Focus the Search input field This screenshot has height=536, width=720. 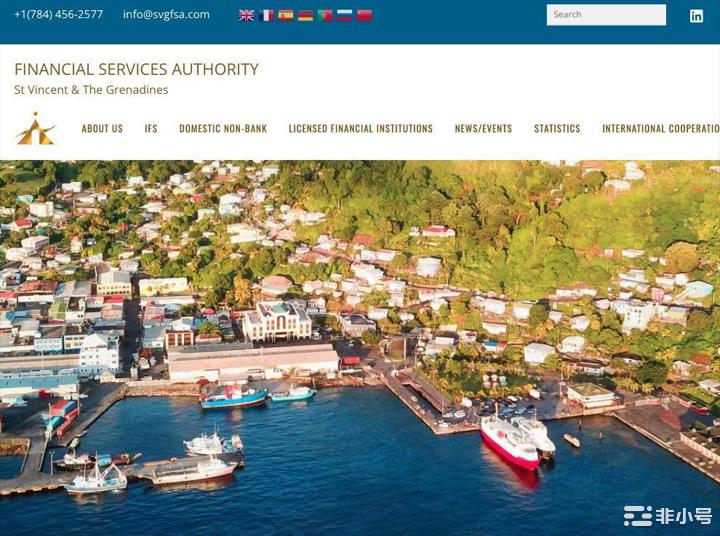606,15
